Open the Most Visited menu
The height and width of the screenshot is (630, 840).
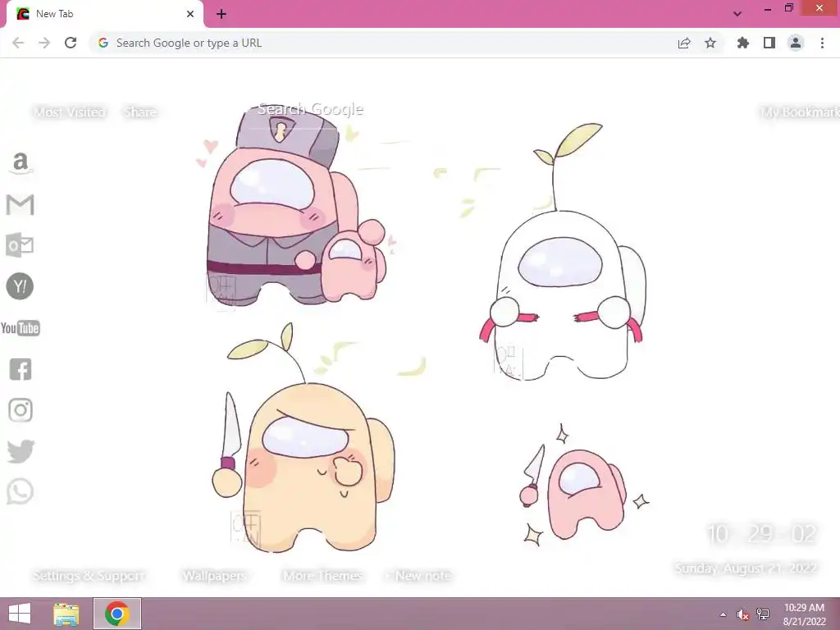pos(70,112)
